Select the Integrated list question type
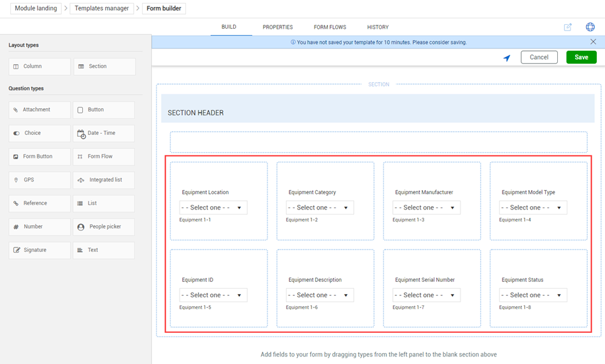605x364 pixels. [104, 180]
